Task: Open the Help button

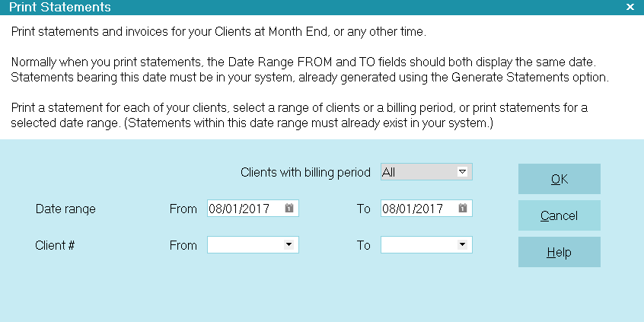Action: [560, 252]
